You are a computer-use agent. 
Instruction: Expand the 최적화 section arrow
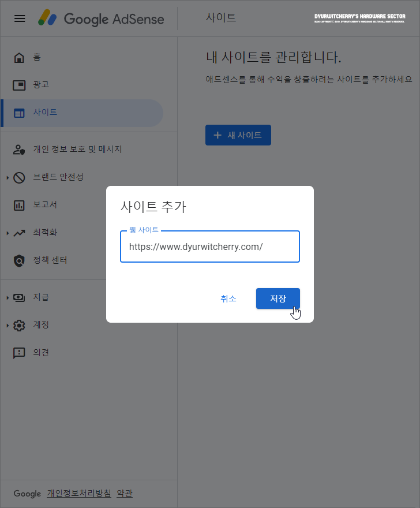coord(7,233)
